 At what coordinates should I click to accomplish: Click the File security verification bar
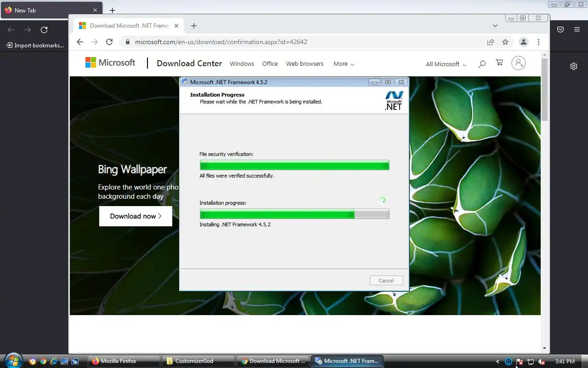pyautogui.click(x=294, y=165)
